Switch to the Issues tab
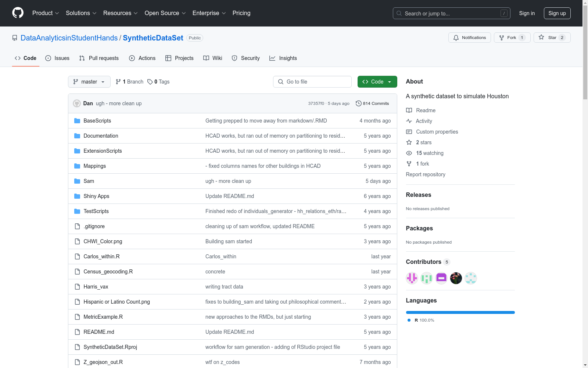 [57, 58]
